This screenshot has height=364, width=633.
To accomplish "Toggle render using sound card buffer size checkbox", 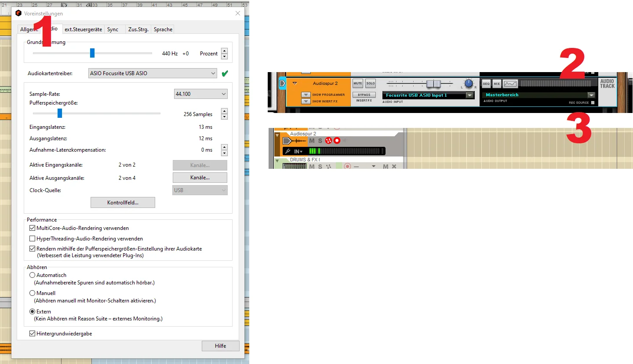I will click(x=32, y=249).
